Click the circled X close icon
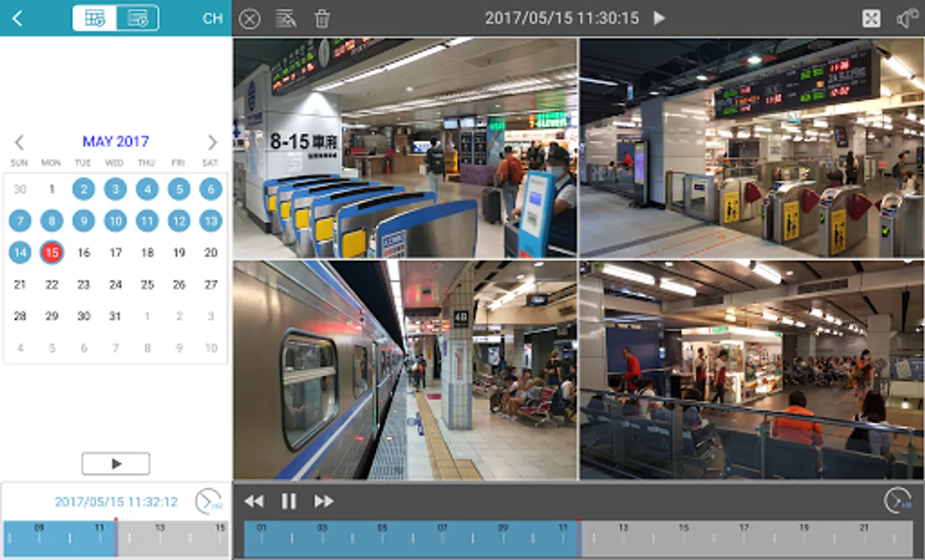 click(250, 19)
